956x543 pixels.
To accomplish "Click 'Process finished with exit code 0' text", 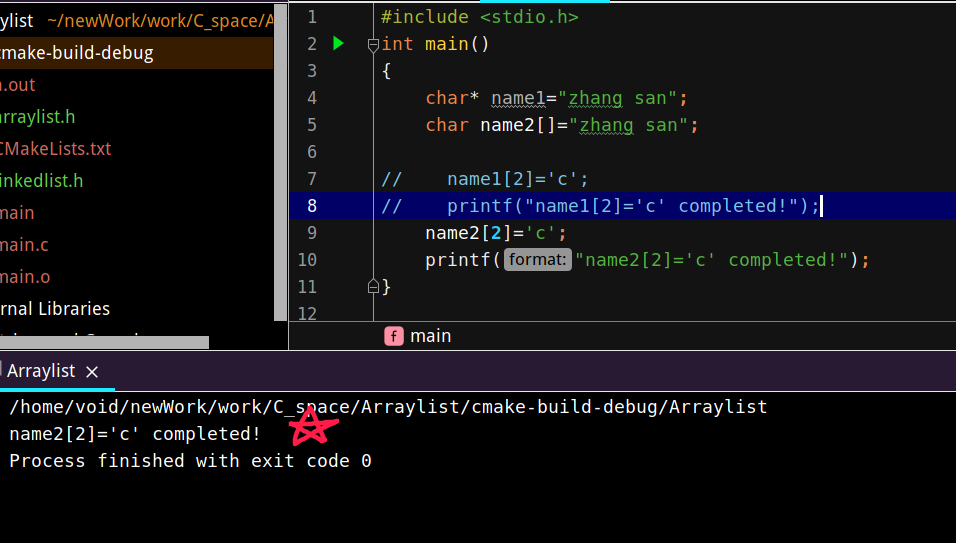I will point(190,461).
